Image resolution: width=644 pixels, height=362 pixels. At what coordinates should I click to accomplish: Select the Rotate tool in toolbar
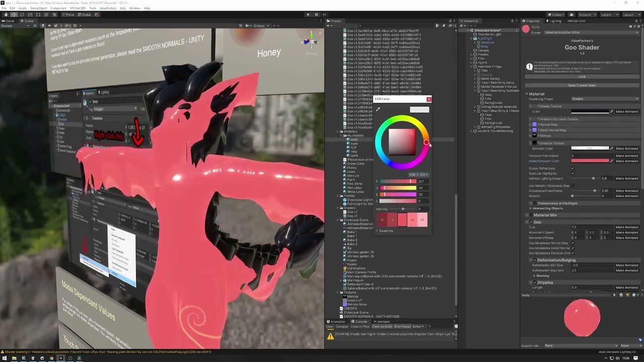tap(22, 15)
